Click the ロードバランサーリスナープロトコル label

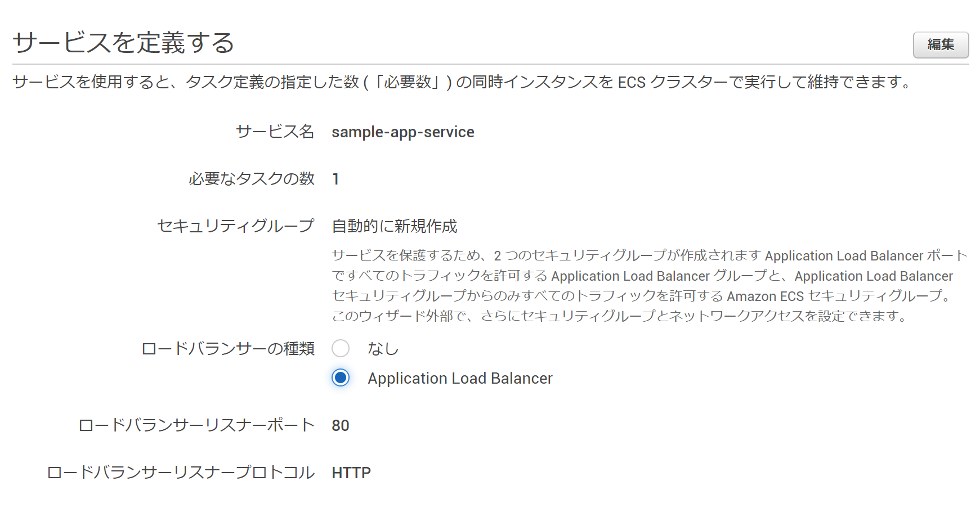(x=181, y=473)
